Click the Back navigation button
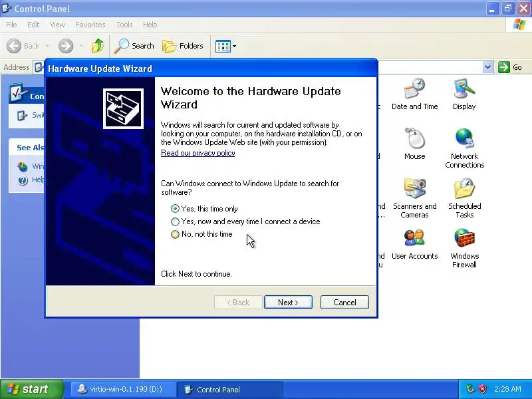 (23, 46)
